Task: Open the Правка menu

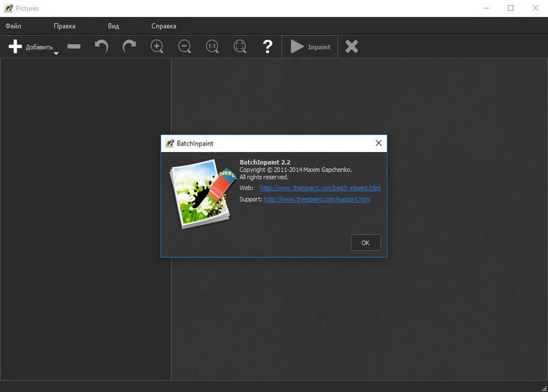Action: pyautogui.click(x=64, y=26)
